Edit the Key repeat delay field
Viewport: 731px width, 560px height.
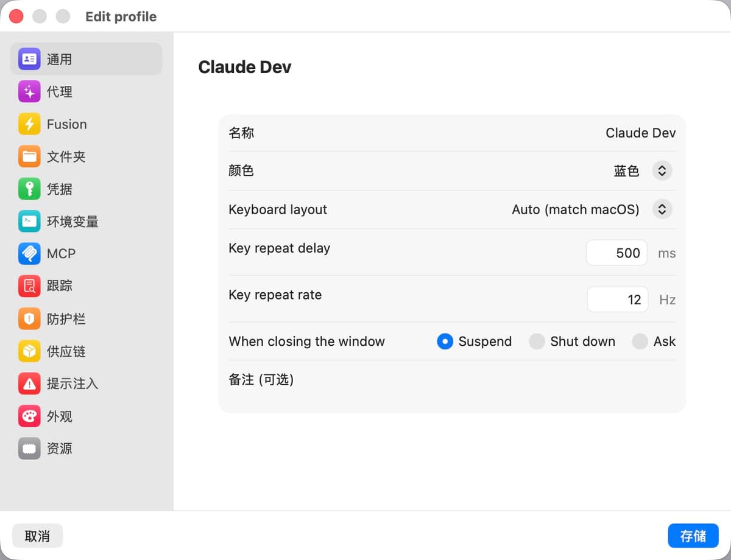pyautogui.click(x=616, y=253)
